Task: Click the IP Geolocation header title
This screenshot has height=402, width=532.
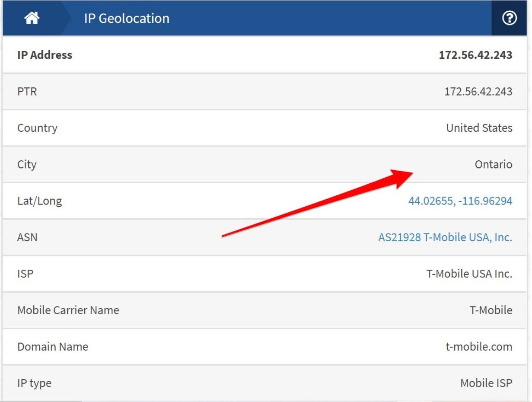Action: [127, 18]
